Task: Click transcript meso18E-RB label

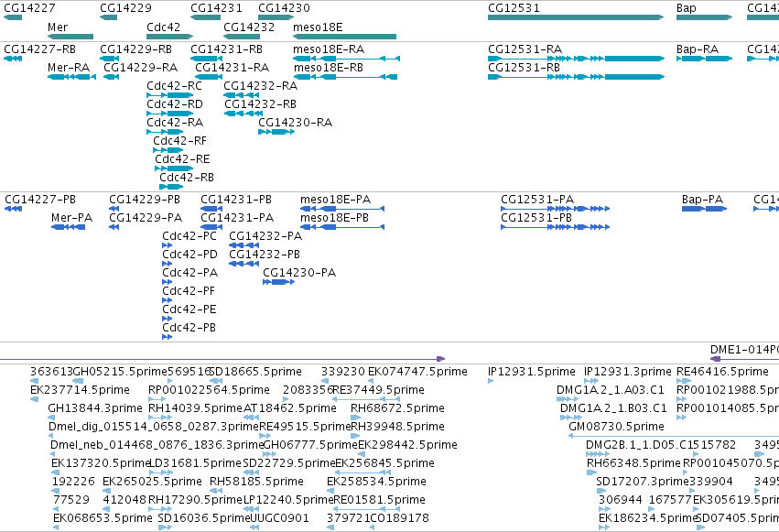Action: (x=329, y=68)
